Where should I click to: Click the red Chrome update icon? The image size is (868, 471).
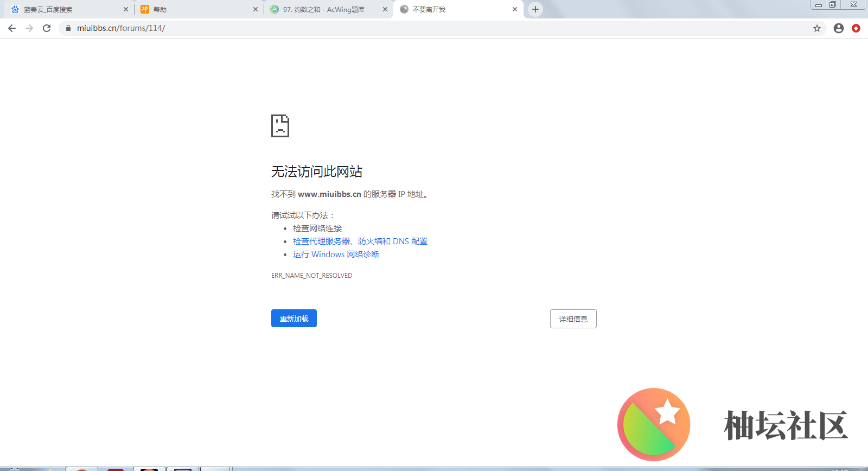(856, 28)
